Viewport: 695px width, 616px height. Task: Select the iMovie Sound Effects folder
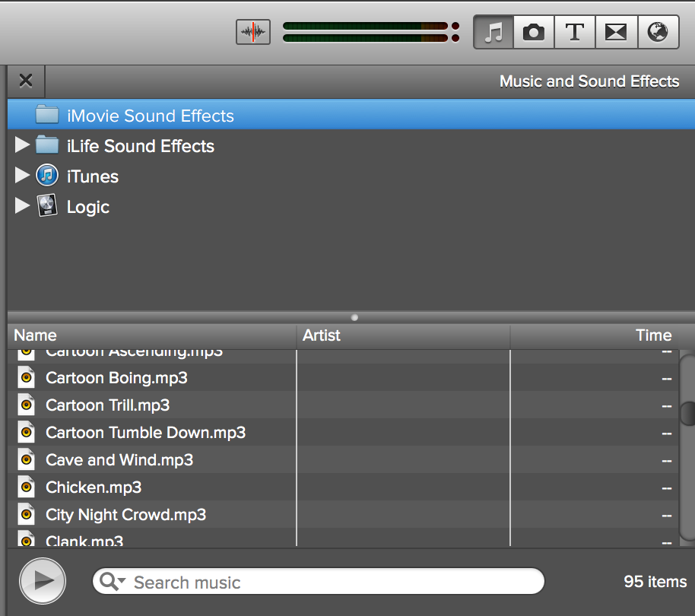click(150, 116)
